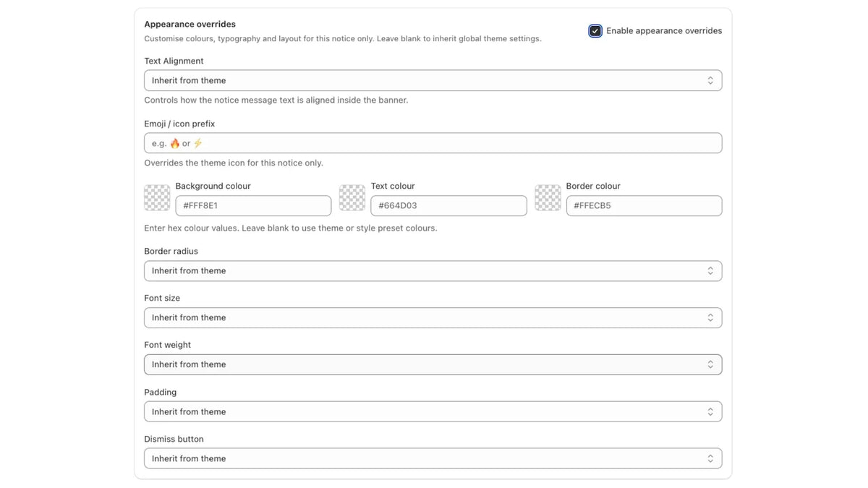Click the Font weight chevron arrows icon
This screenshot has height=488, width=868.
pos(710,364)
